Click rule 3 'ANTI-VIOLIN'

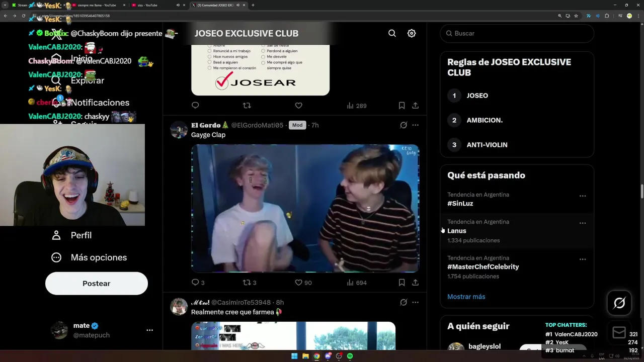(487, 145)
